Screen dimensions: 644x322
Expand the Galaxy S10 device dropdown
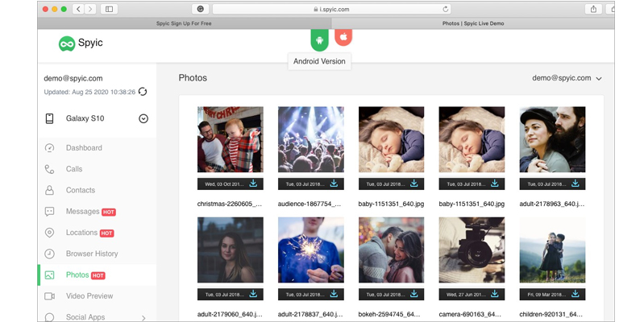tap(143, 118)
